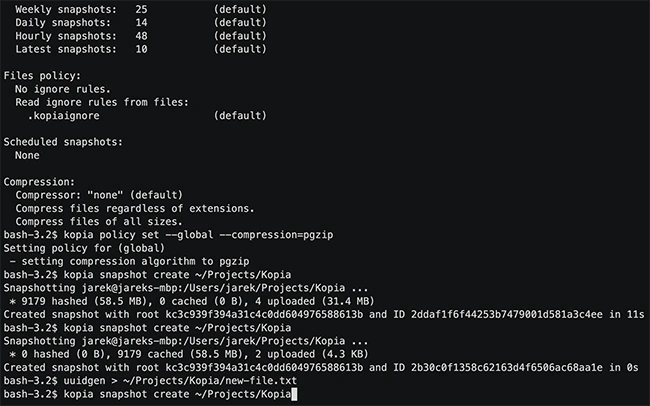Click the 'Compression:' heading
The image size is (650, 406).
click(39, 183)
